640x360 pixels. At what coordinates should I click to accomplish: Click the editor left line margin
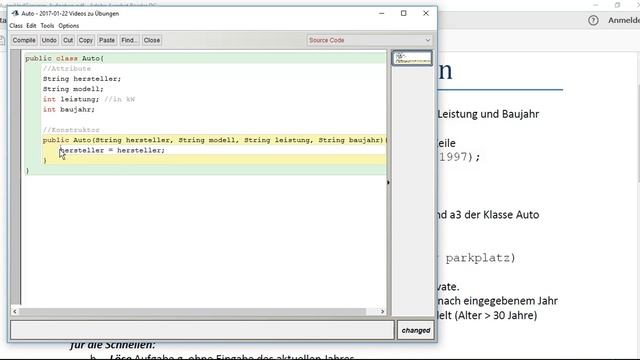click(16, 178)
